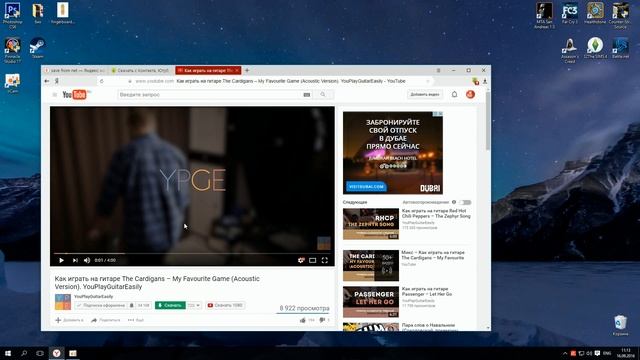
Task: Dislike the video with thumbs down
Action: (322, 320)
